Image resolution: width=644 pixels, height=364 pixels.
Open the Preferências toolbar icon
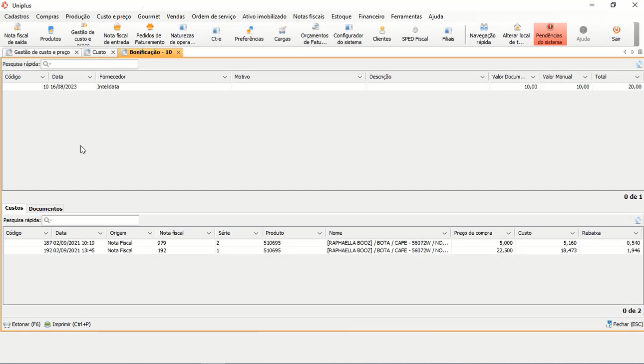(x=249, y=34)
